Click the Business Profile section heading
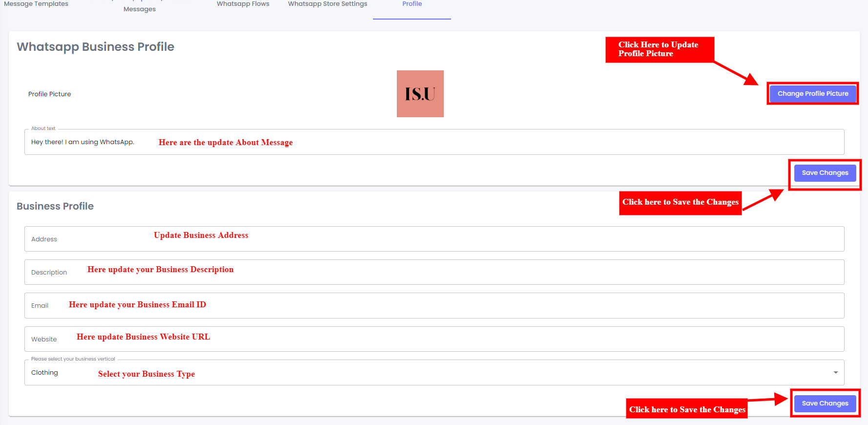The height and width of the screenshot is (425, 868). coord(55,206)
